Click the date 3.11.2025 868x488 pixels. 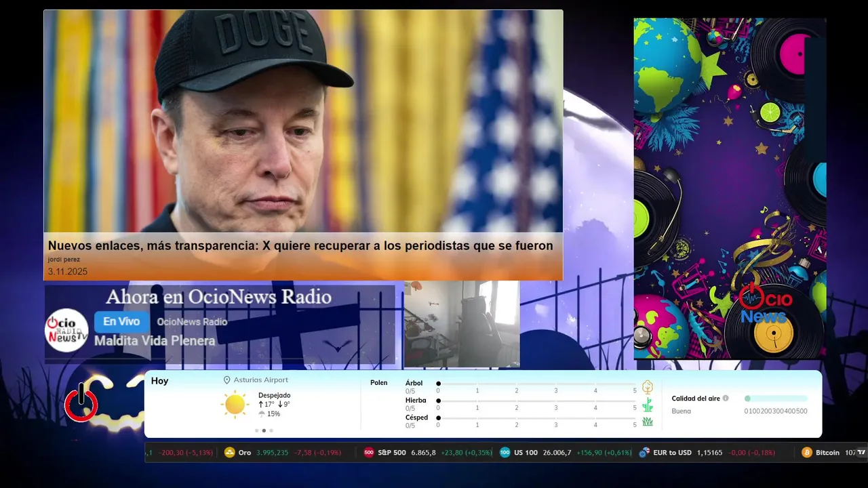(x=68, y=271)
